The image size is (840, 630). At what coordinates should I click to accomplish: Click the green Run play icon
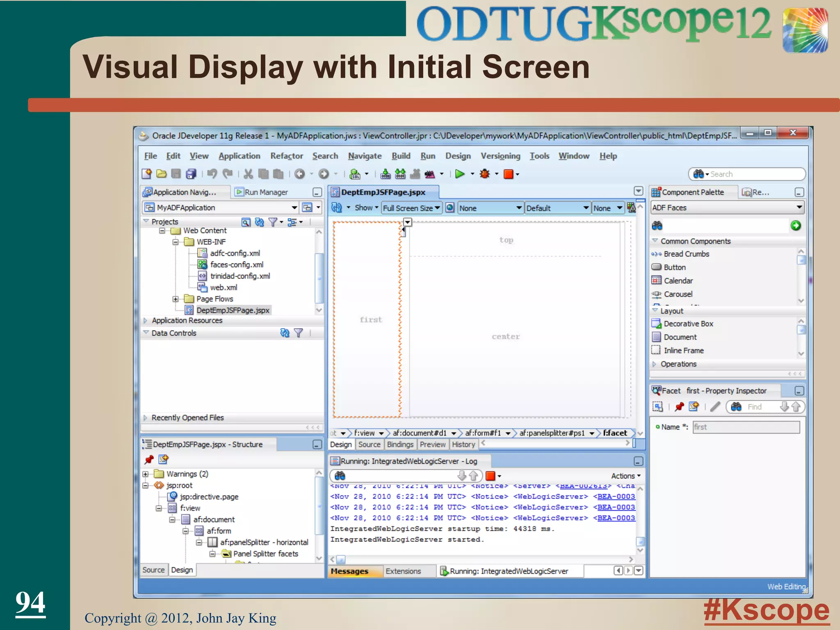pyautogui.click(x=460, y=174)
